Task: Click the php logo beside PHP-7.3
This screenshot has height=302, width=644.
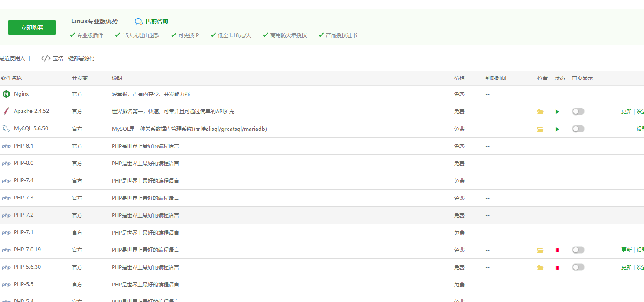Action: (6, 198)
